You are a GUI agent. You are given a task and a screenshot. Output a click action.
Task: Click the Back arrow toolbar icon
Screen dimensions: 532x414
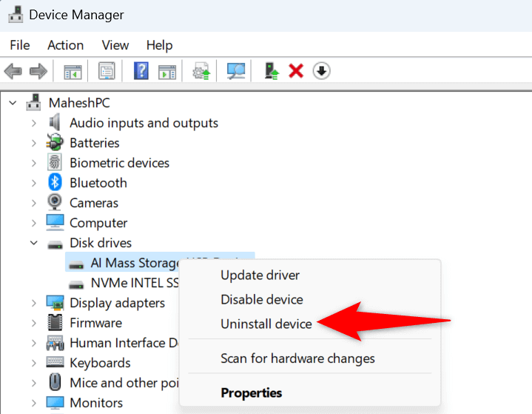coord(13,71)
